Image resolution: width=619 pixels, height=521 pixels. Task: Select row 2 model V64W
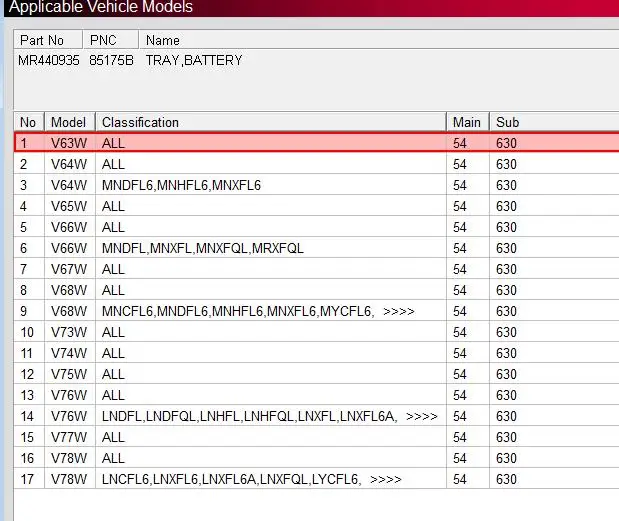tap(69, 164)
